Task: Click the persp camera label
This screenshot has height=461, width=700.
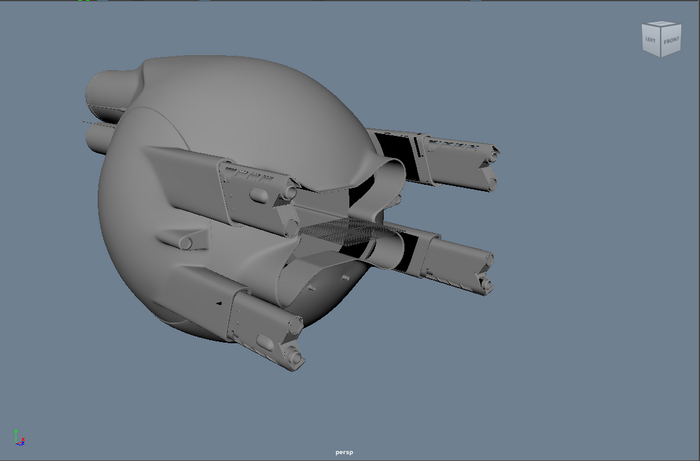Action: [345, 452]
